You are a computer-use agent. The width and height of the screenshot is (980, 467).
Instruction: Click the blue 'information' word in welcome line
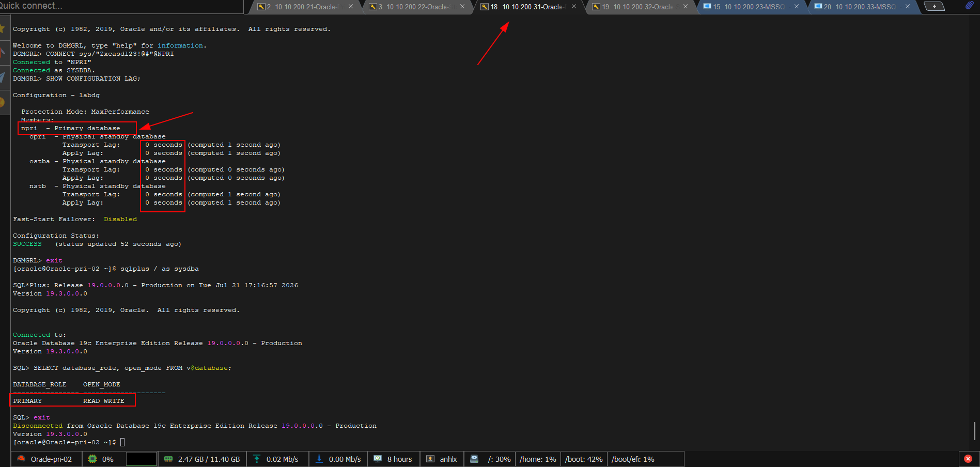180,45
